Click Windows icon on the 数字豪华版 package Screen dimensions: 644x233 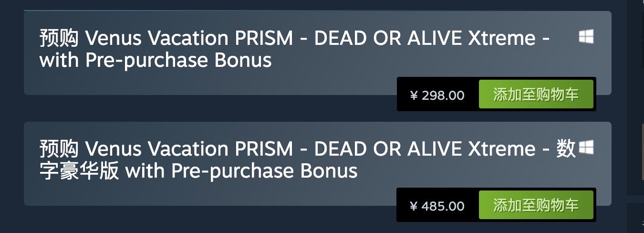pyautogui.click(x=586, y=148)
